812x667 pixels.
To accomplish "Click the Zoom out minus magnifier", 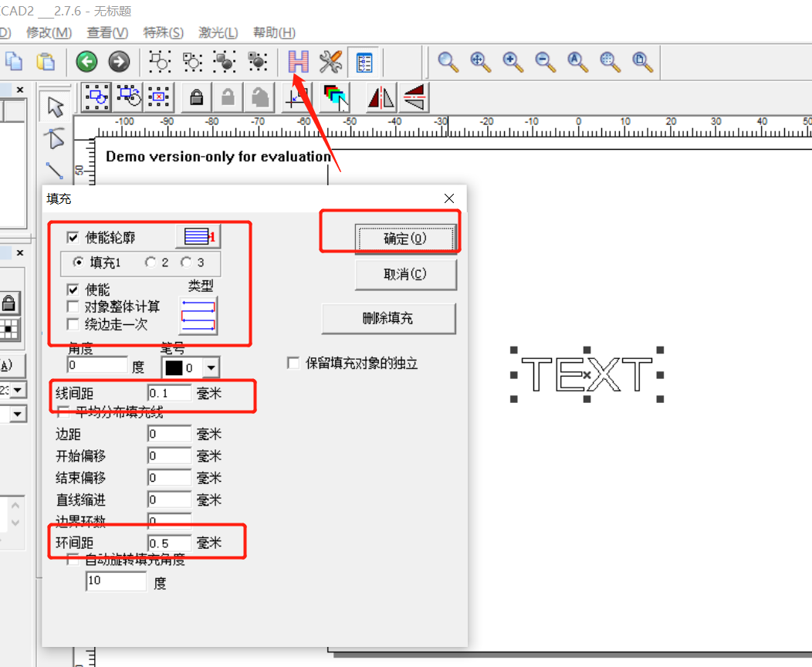I will [545, 62].
